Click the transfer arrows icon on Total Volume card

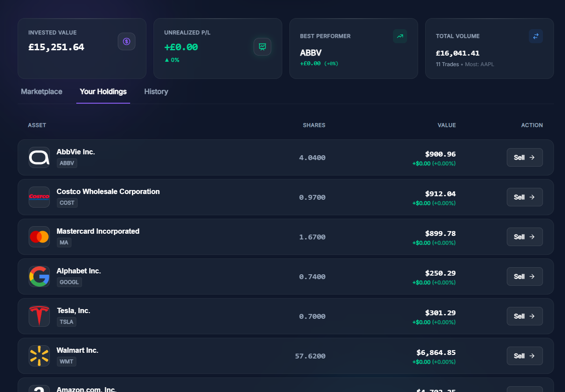pyautogui.click(x=535, y=36)
